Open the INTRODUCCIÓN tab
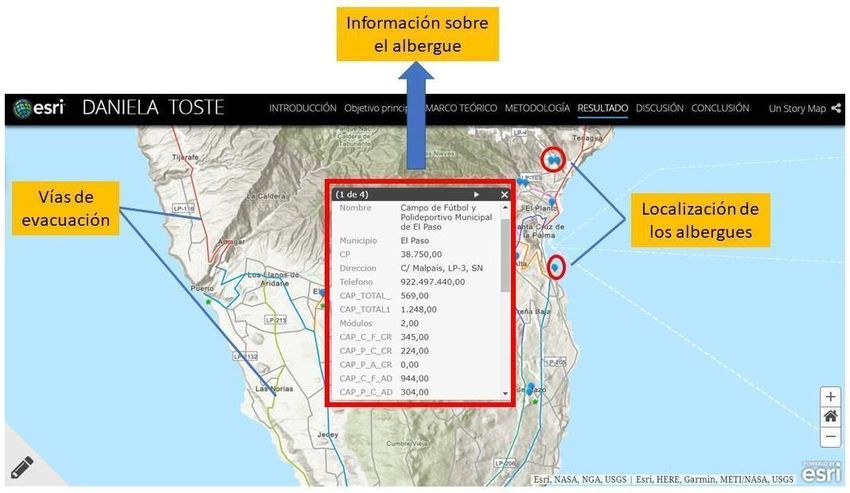Viewport: 850px width, 493px height. [x=302, y=108]
